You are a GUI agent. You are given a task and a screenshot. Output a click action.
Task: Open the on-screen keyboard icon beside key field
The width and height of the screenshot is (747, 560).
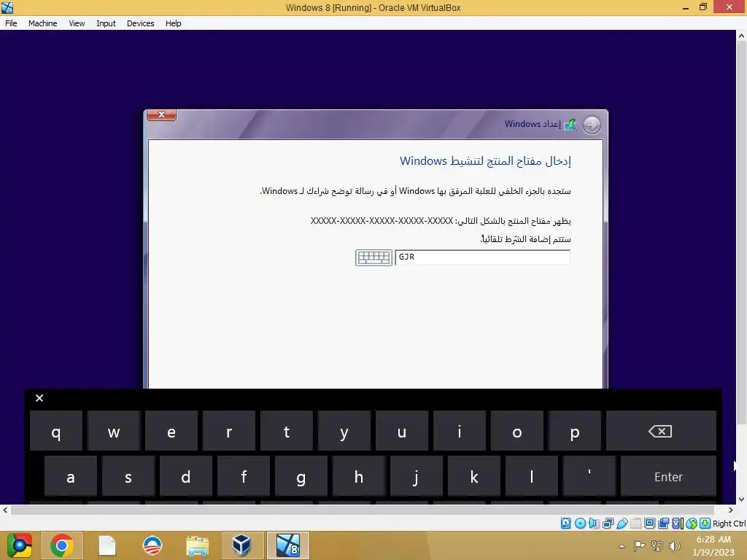[x=373, y=257]
